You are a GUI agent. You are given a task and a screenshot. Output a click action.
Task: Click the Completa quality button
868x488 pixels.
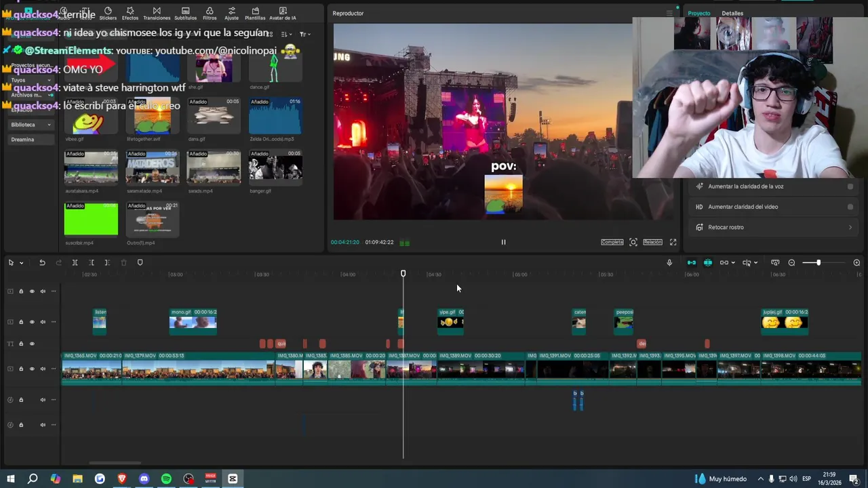612,242
